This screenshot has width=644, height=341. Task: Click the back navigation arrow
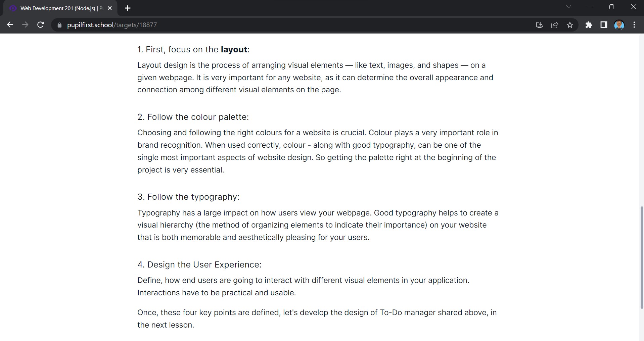pos(10,25)
